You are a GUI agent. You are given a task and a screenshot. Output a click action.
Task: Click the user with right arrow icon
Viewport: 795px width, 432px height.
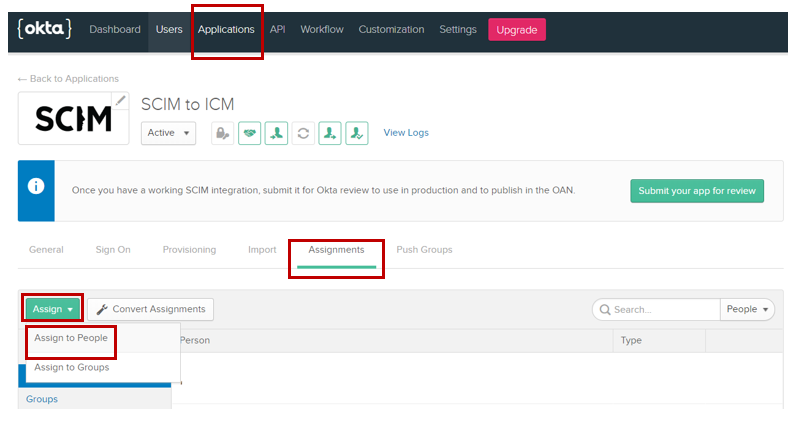tap(330, 133)
